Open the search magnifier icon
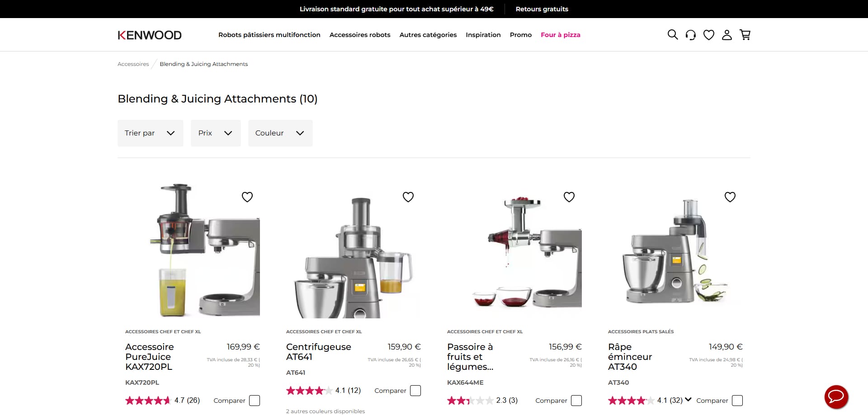The image size is (868, 415). (x=673, y=35)
